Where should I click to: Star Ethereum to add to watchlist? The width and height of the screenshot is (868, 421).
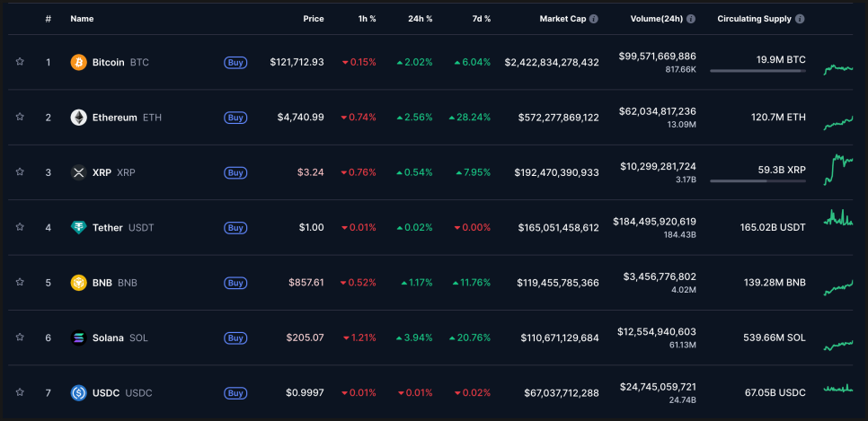pos(20,117)
